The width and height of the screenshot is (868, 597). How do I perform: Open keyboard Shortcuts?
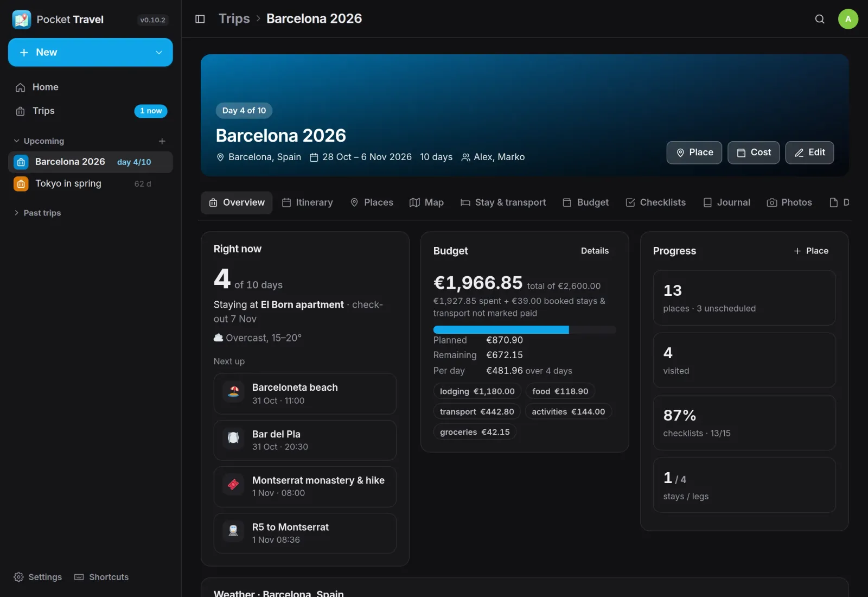101,577
